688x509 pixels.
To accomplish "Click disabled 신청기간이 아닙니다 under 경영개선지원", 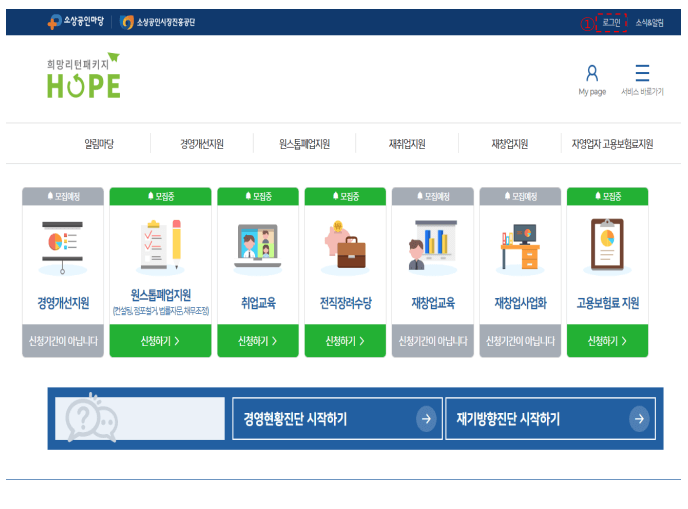I will click(63, 341).
